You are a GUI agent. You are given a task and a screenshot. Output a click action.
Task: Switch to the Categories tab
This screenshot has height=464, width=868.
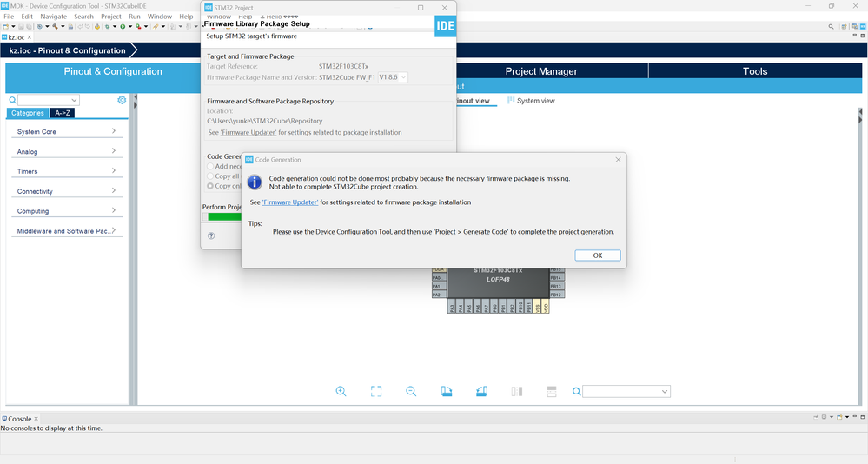pos(27,113)
